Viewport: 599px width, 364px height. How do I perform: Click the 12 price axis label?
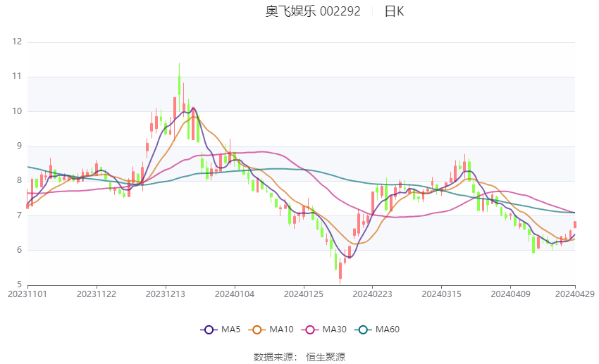click(17, 42)
